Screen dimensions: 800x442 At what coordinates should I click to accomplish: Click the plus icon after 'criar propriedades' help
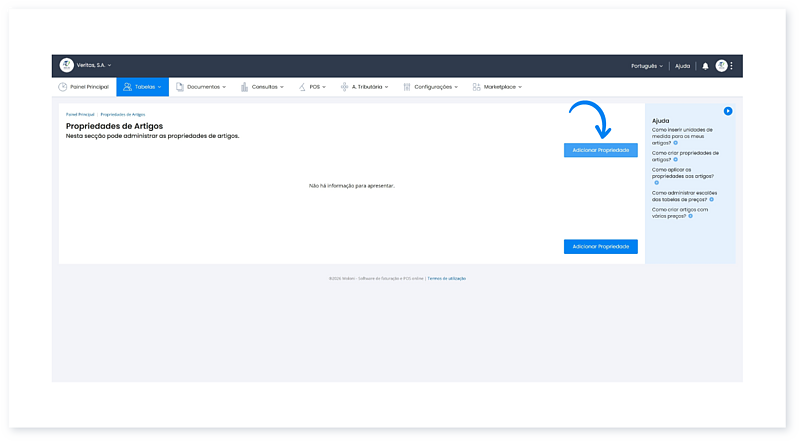point(675,159)
